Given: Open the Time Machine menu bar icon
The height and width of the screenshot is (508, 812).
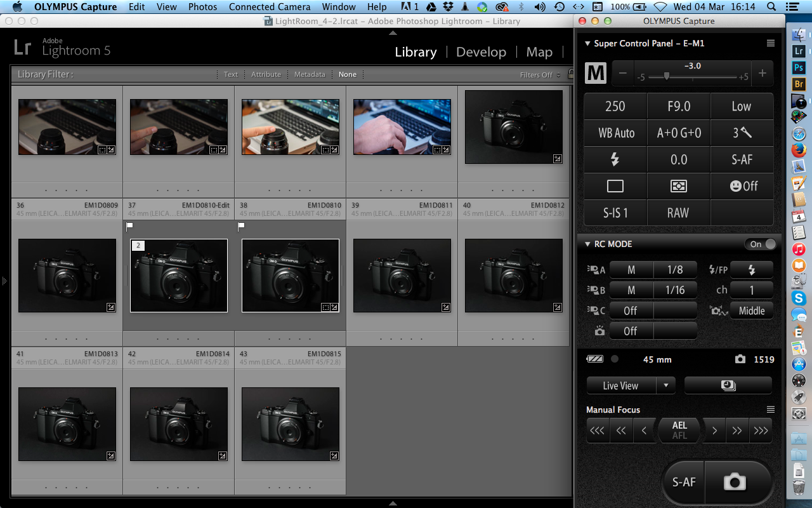Looking at the screenshot, I should [x=559, y=7].
